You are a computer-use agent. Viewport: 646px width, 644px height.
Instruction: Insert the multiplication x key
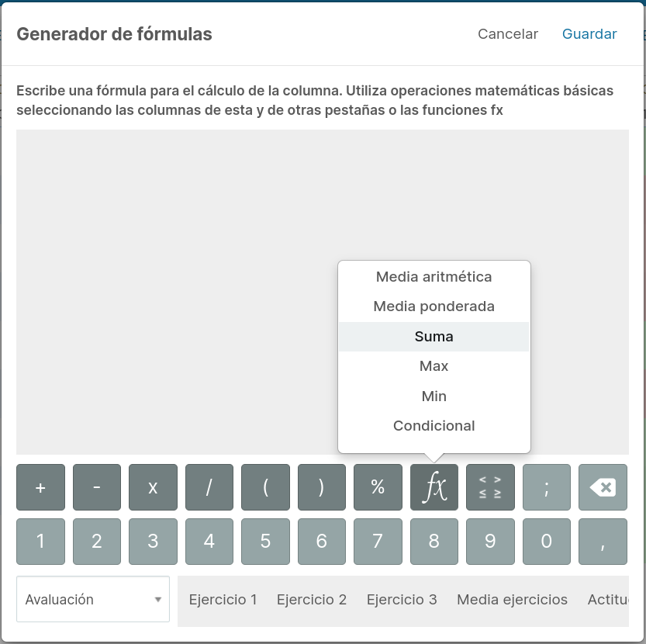(x=153, y=487)
